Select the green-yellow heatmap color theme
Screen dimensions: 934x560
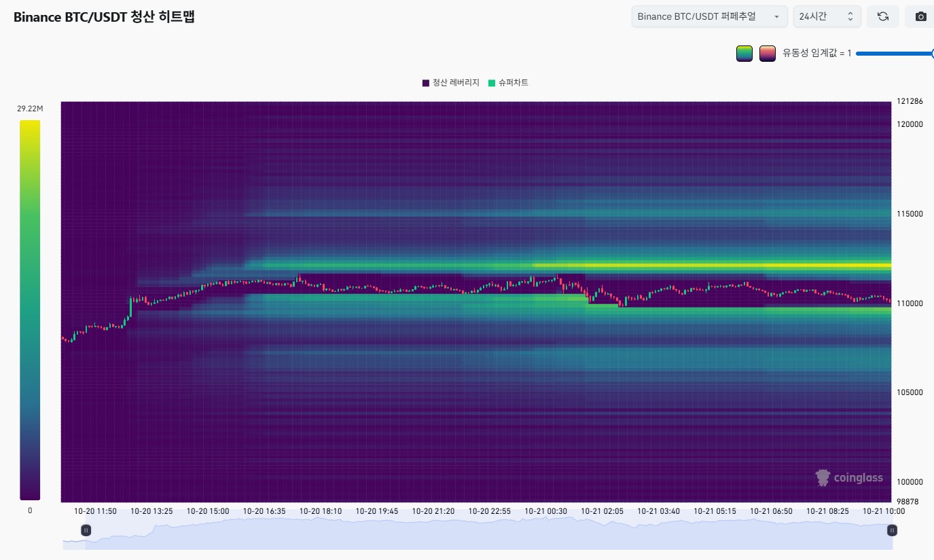coord(744,53)
